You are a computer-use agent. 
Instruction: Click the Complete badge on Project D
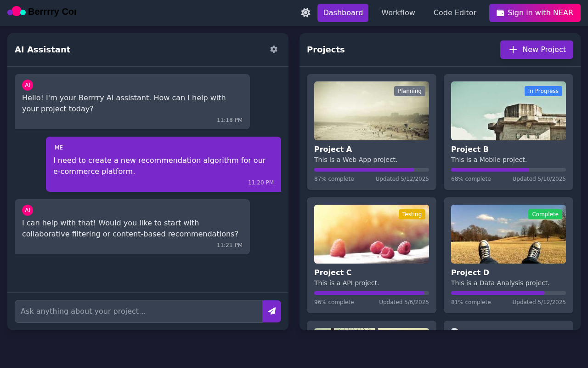pyautogui.click(x=545, y=214)
